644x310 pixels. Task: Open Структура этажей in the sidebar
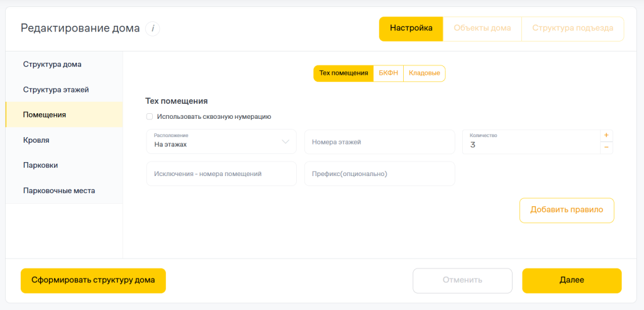(64, 89)
